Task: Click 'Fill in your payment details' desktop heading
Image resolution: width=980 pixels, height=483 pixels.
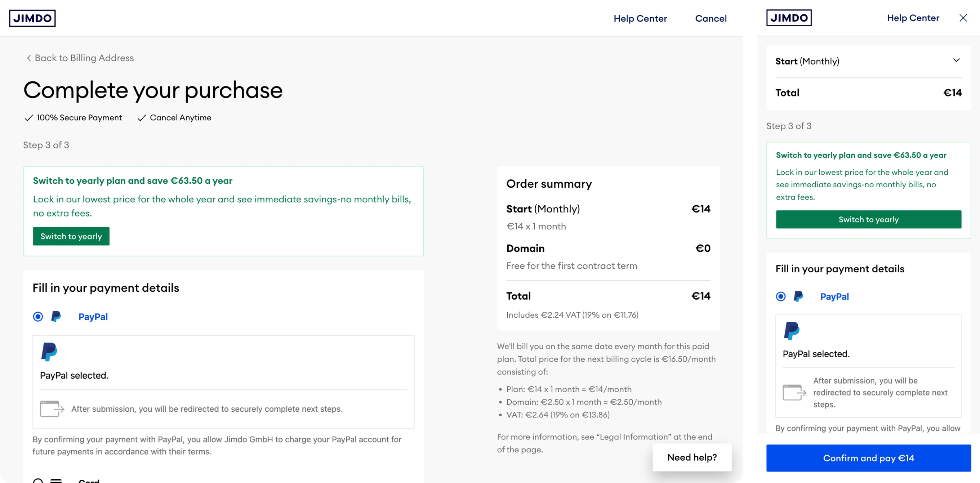Action: point(106,288)
